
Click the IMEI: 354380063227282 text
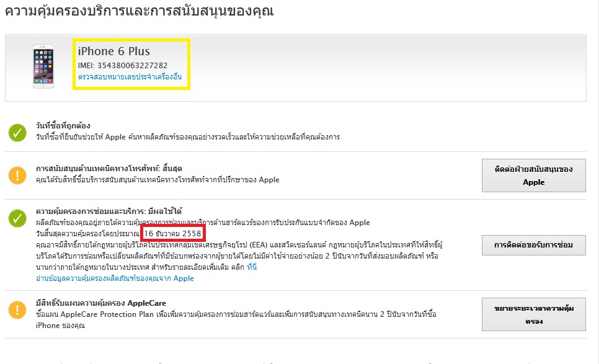(x=123, y=65)
